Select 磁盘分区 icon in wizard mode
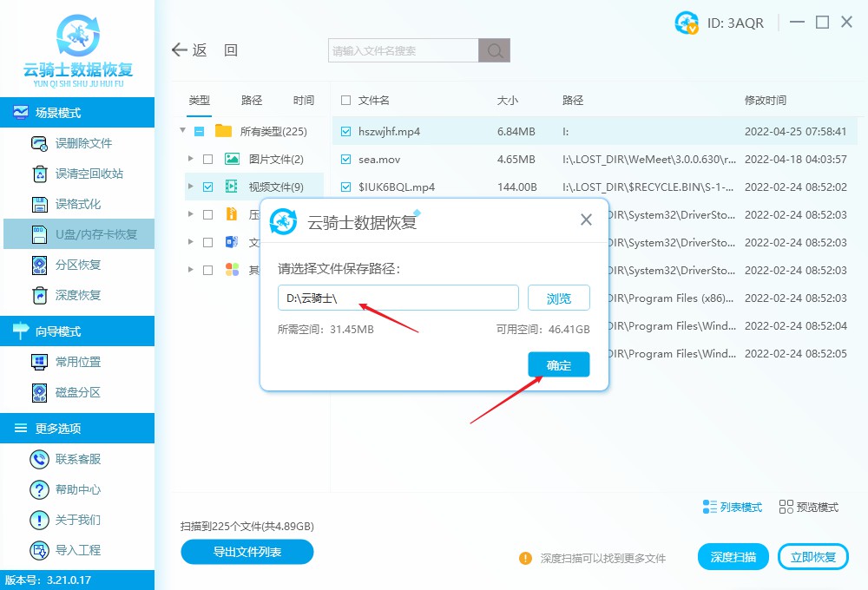The image size is (868, 590). [x=39, y=392]
